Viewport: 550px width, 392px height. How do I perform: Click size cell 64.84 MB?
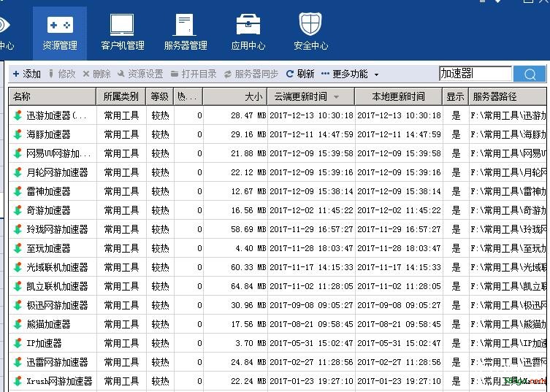pos(248,286)
